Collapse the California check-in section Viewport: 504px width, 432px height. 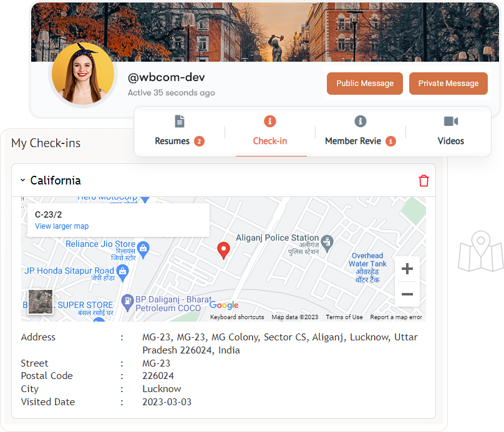[22, 181]
